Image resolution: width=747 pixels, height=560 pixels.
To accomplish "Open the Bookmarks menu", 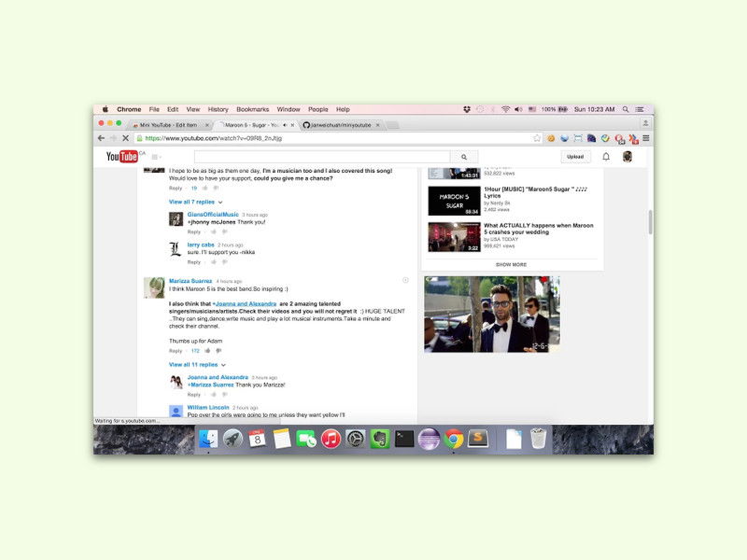I will tap(252, 109).
